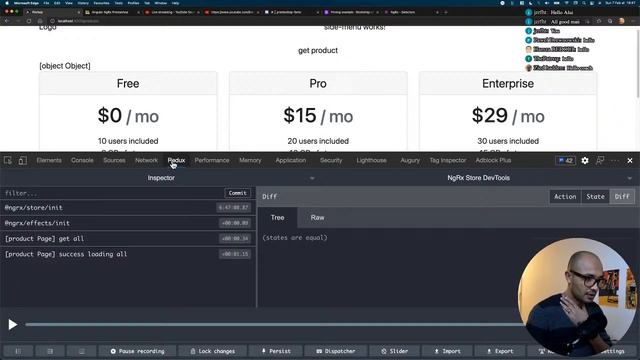Dock the Redux panel to the right
Viewport: 640px width, 360px height.
[50, 351]
